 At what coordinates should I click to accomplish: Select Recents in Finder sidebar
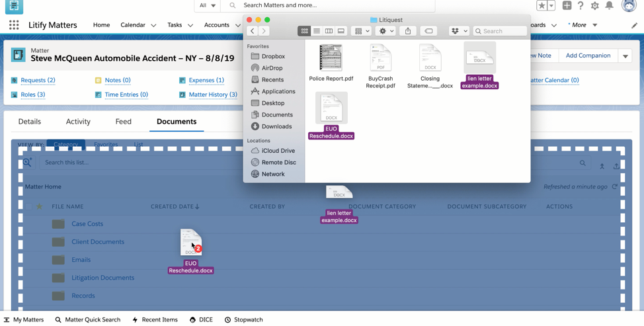272,79
